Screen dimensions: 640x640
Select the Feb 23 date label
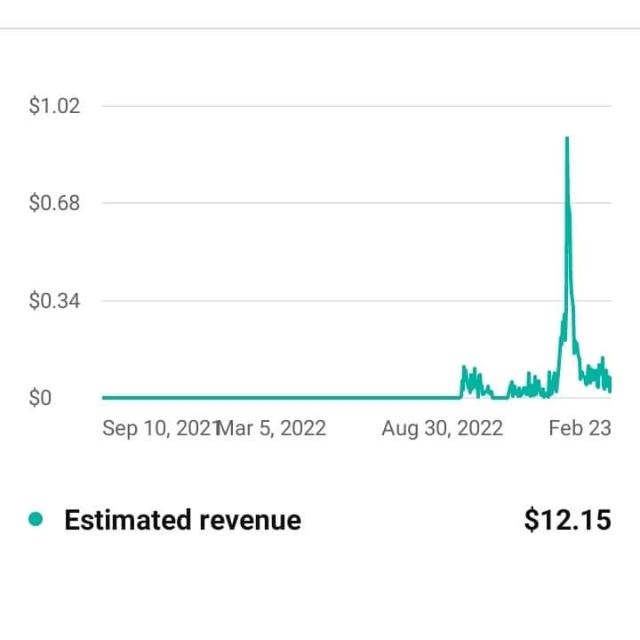coord(580,429)
